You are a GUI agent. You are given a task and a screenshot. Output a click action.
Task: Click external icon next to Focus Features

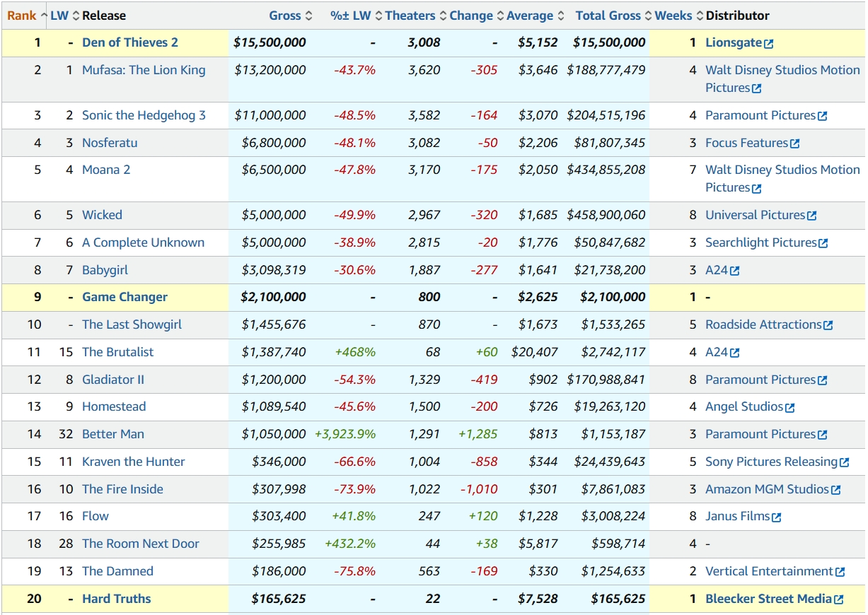coord(795,144)
